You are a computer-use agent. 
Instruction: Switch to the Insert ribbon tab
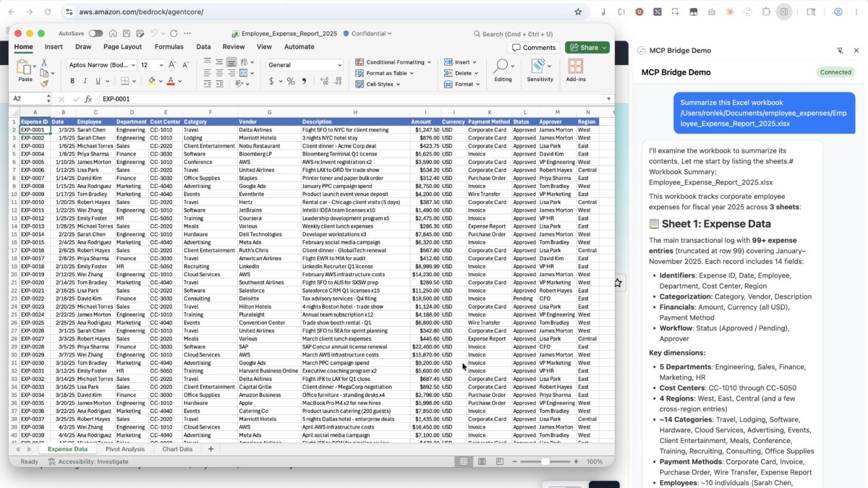(x=54, y=47)
